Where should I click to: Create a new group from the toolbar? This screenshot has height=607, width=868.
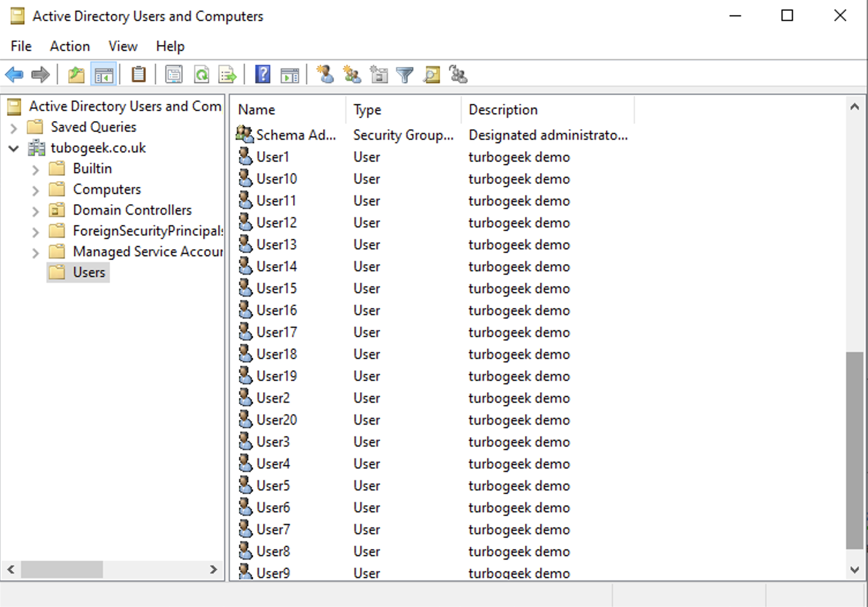(352, 74)
